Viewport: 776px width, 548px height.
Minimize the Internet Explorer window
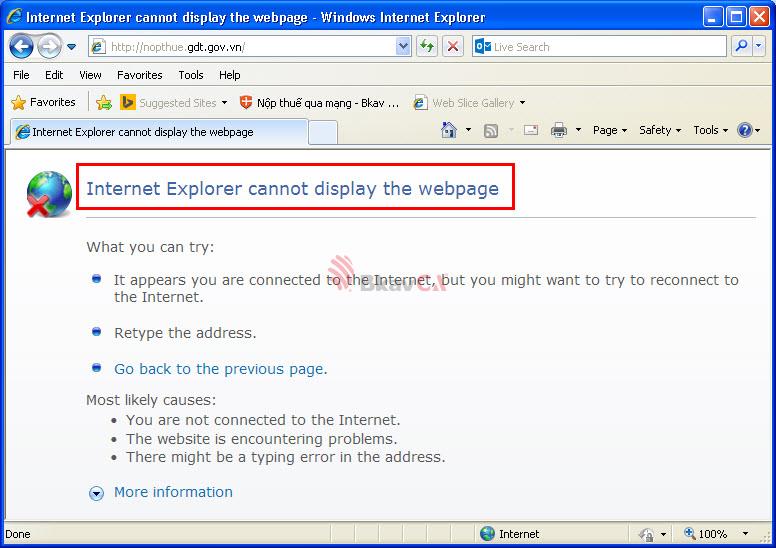click(x=712, y=17)
